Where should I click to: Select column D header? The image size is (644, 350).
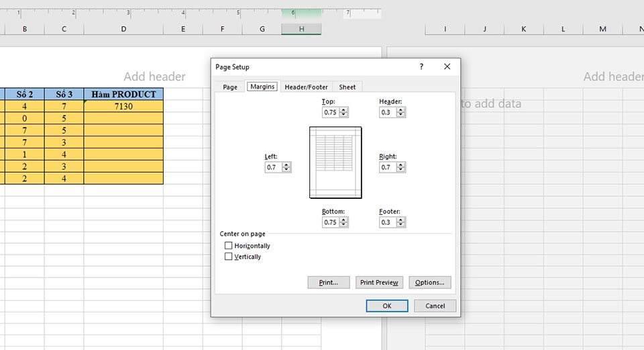pos(123,29)
